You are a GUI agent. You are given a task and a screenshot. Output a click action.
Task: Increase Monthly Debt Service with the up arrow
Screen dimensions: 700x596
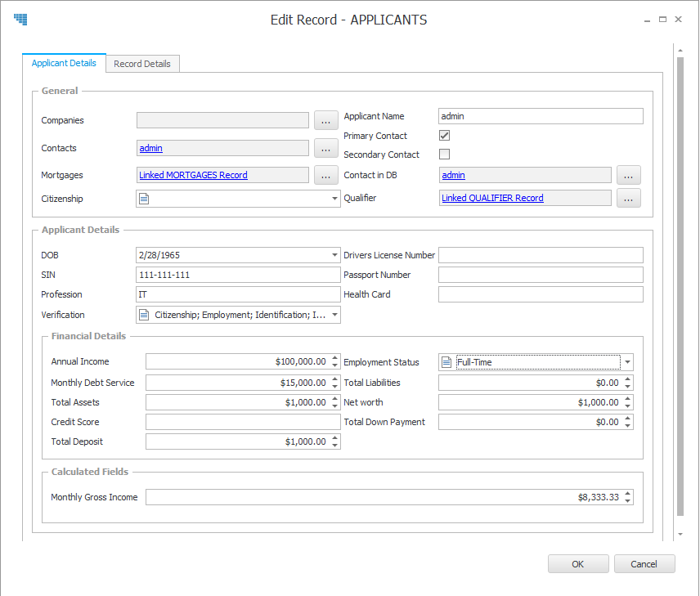pos(334,379)
